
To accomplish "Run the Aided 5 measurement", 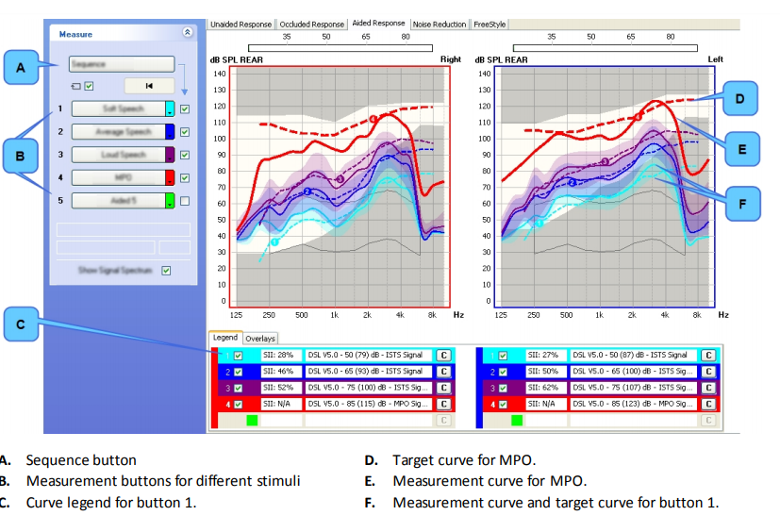I will pos(119,201).
